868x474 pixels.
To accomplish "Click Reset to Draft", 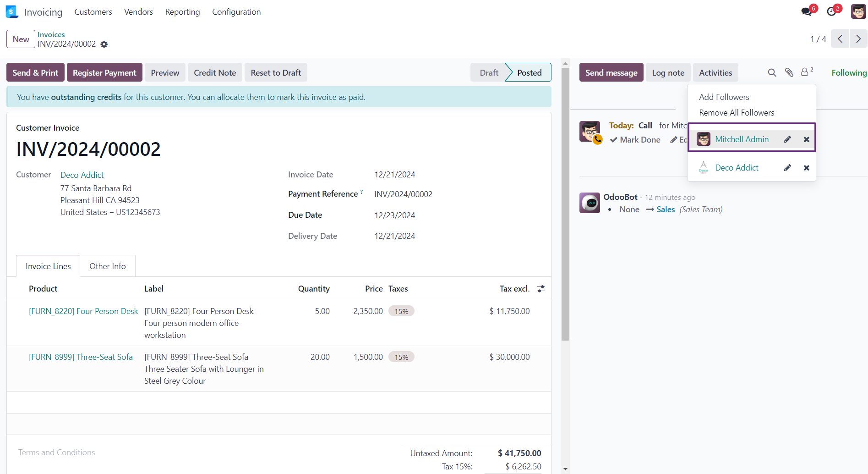I will pyautogui.click(x=276, y=72).
